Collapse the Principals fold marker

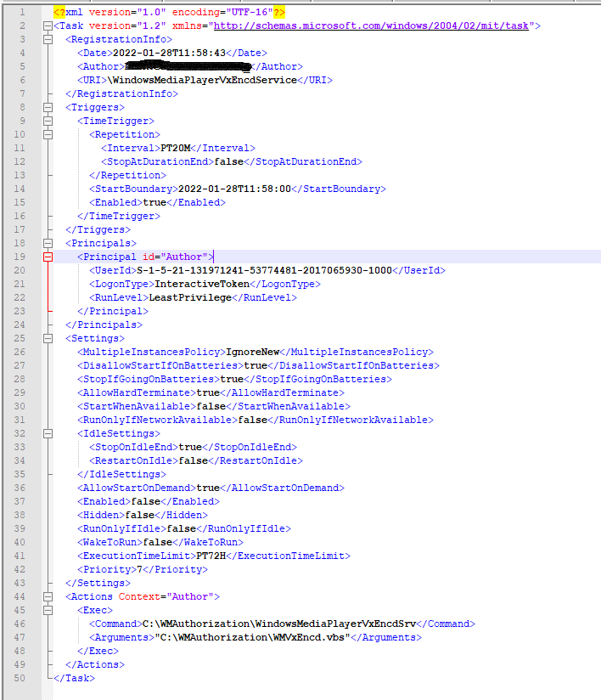[48, 243]
